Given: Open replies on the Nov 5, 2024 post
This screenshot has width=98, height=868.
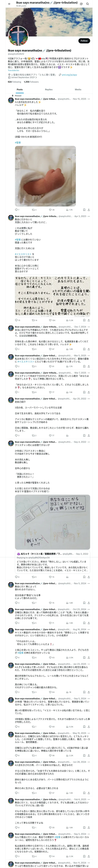Looking at the screenshot, I should pyautogui.click(x=16, y=603).
